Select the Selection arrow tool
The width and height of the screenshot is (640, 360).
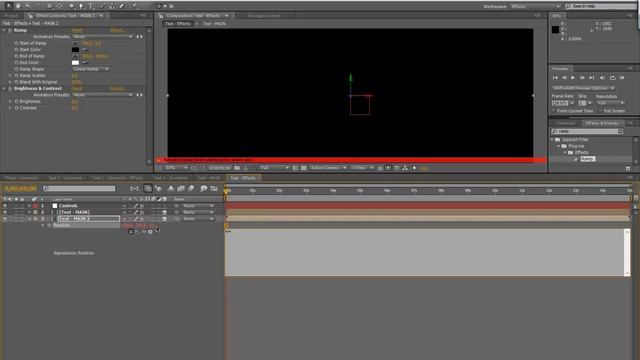point(8,6)
